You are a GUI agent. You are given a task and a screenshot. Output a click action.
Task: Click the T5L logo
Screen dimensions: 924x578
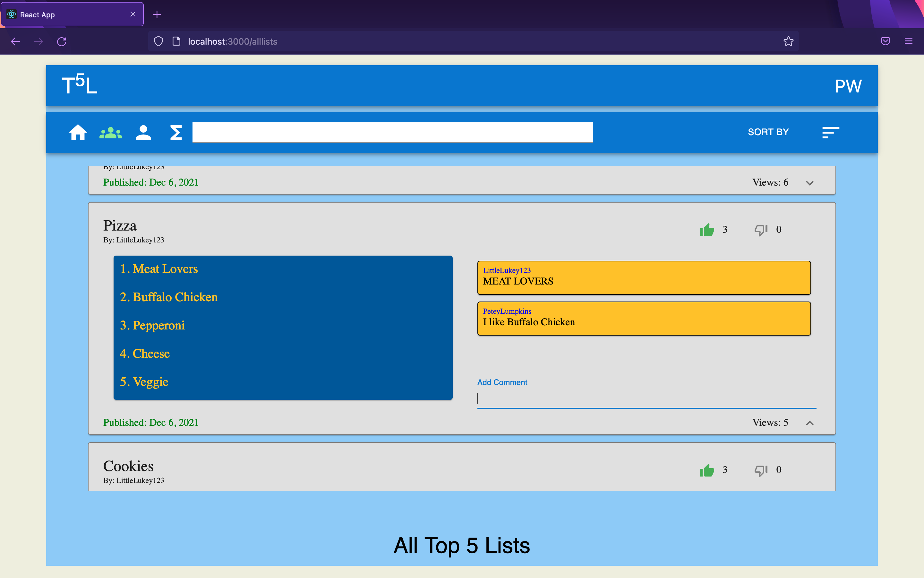click(x=80, y=84)
